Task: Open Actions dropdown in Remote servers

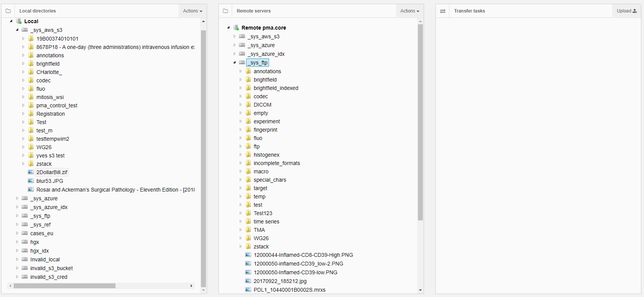Action: [x=410, y=11]
